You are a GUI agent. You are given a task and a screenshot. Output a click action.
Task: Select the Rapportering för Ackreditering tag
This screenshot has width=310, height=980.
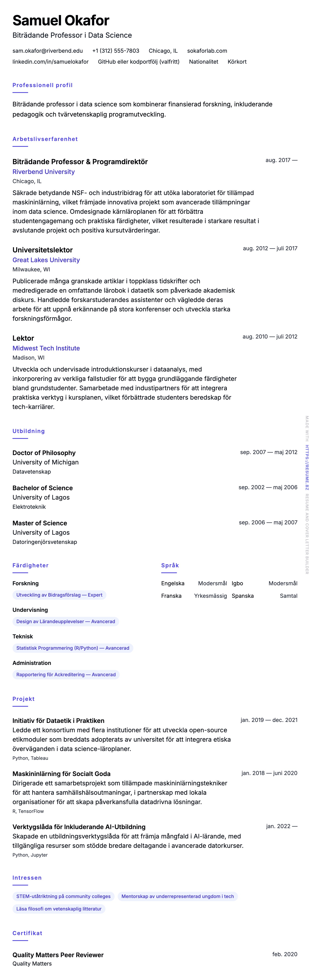(66, 674)
